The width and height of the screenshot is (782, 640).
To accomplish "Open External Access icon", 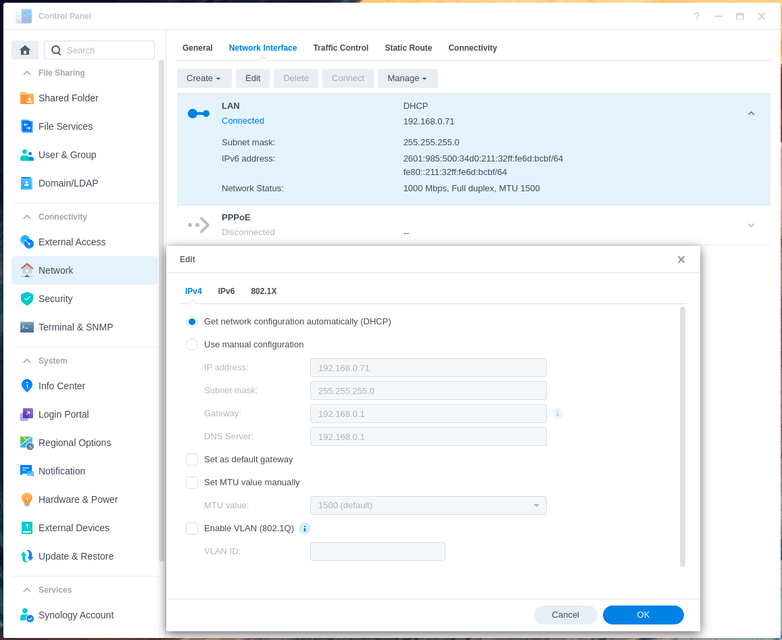I will 26,242.
